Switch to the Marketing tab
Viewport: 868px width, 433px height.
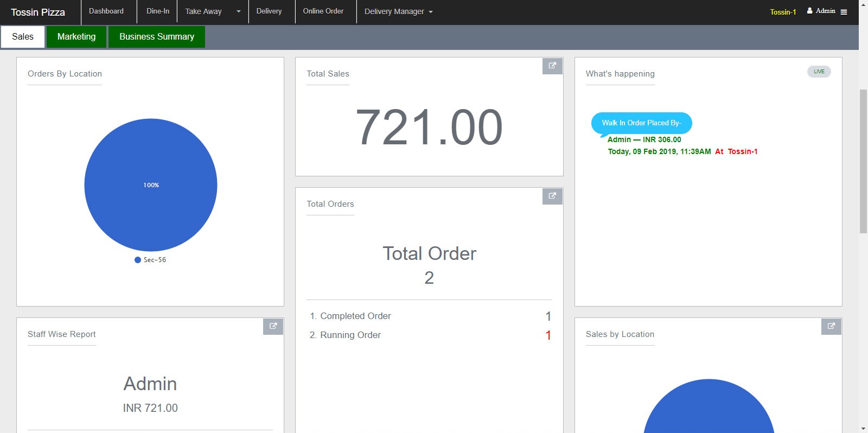(x=76, y=36)
